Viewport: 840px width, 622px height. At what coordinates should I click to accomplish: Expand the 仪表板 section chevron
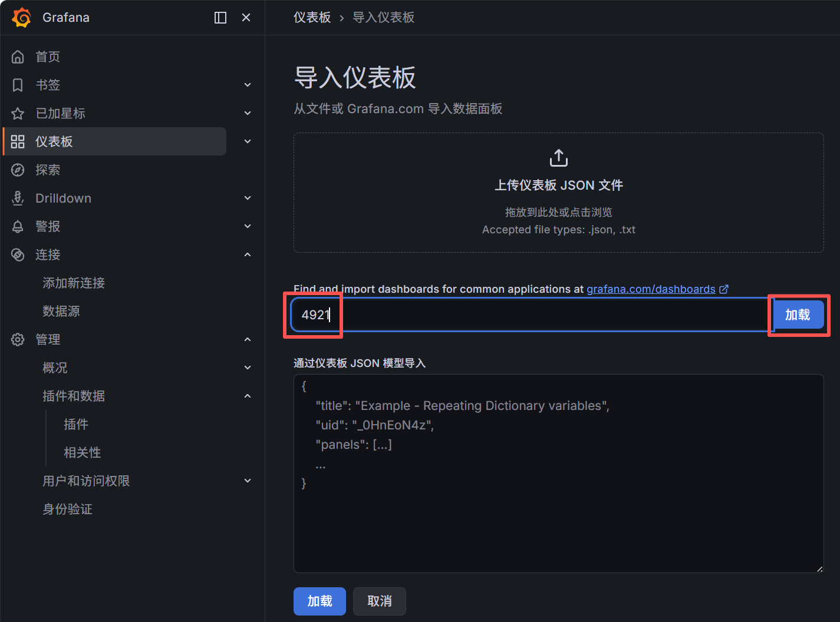pyautogui.click(x=248, y=141)
